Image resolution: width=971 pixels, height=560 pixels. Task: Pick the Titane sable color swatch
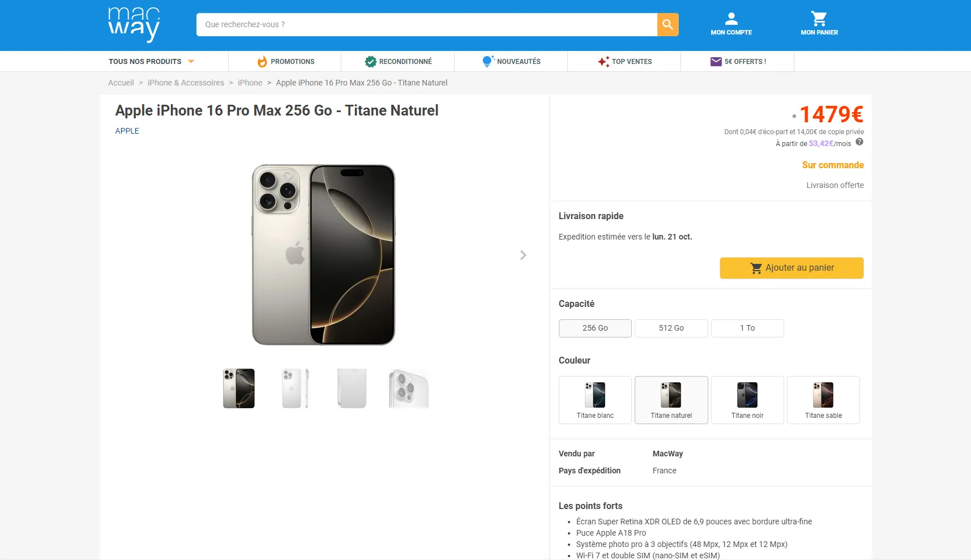pyautogui.click(x=823, y=400)
